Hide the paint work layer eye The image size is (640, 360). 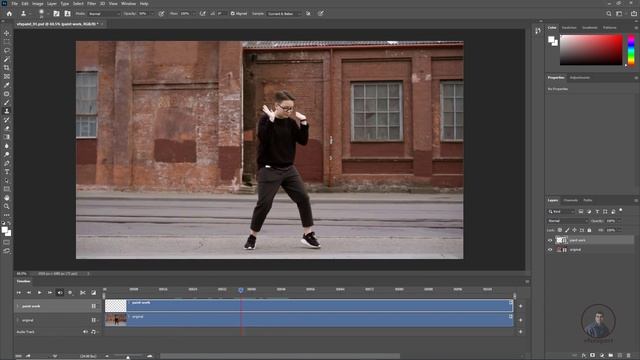(550, 240)
